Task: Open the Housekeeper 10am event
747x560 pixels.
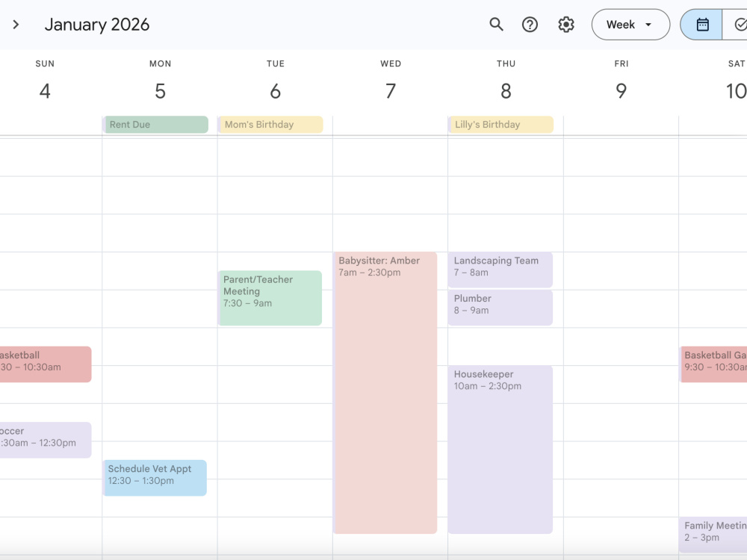Action: tap(500, 449)
